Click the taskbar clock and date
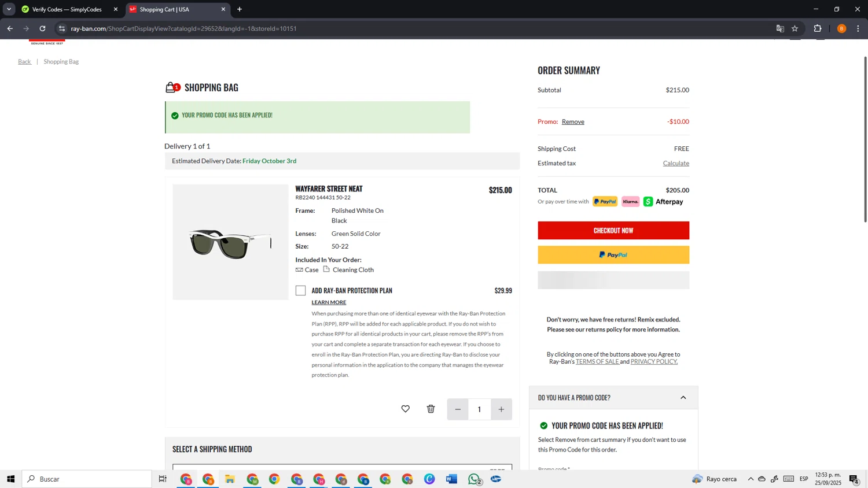868x488 pixels. (828, 479)
